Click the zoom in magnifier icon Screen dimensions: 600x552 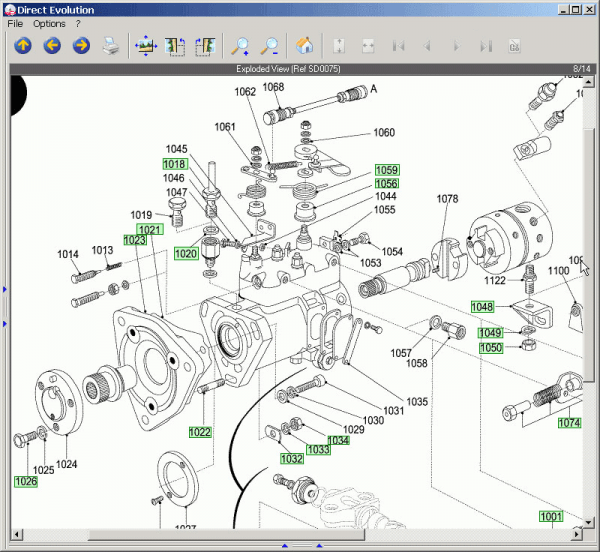click(x=240, y=46)
